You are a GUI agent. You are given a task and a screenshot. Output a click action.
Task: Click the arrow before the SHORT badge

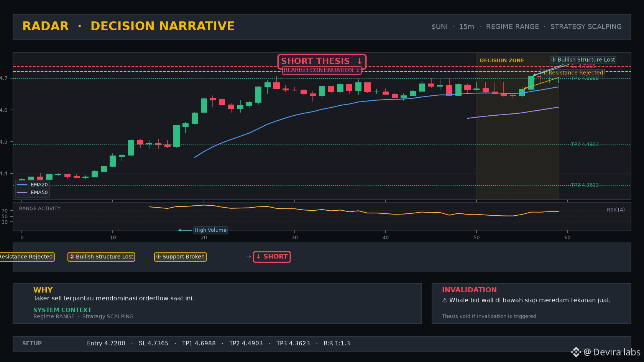pyautogui.click(x=248, y=257)
